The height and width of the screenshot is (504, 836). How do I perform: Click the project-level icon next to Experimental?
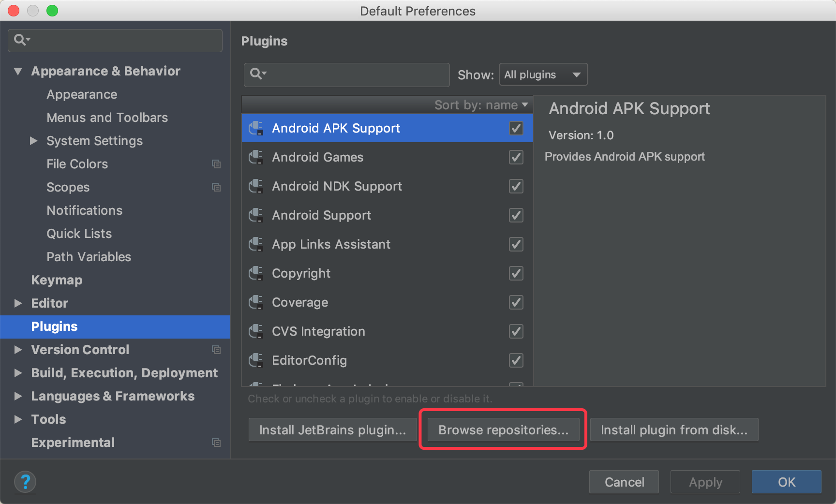[x=216, y=443]
